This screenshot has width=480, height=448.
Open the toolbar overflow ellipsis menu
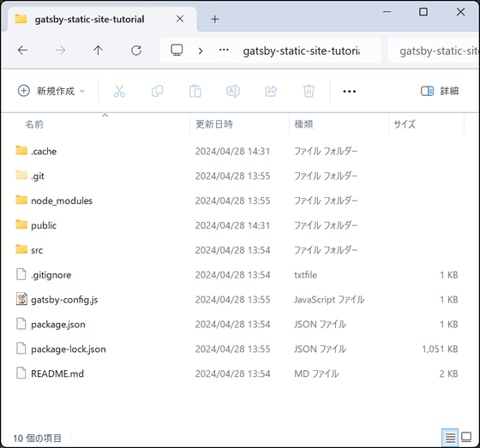[x=350, y=91]
